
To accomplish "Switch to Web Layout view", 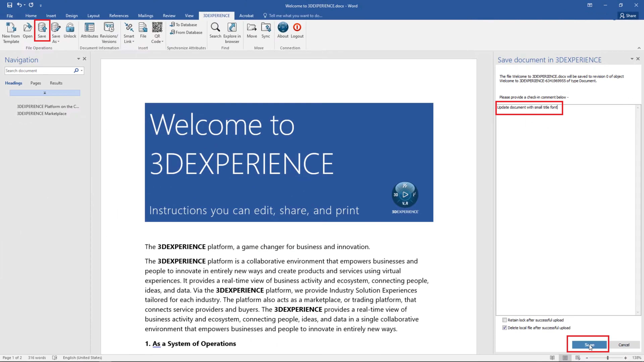I will pyautogui.click(x=578, y=358).
